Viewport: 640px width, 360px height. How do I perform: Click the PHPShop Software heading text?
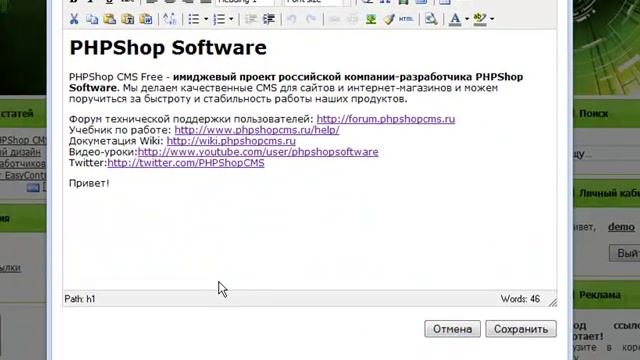[168, 48]
